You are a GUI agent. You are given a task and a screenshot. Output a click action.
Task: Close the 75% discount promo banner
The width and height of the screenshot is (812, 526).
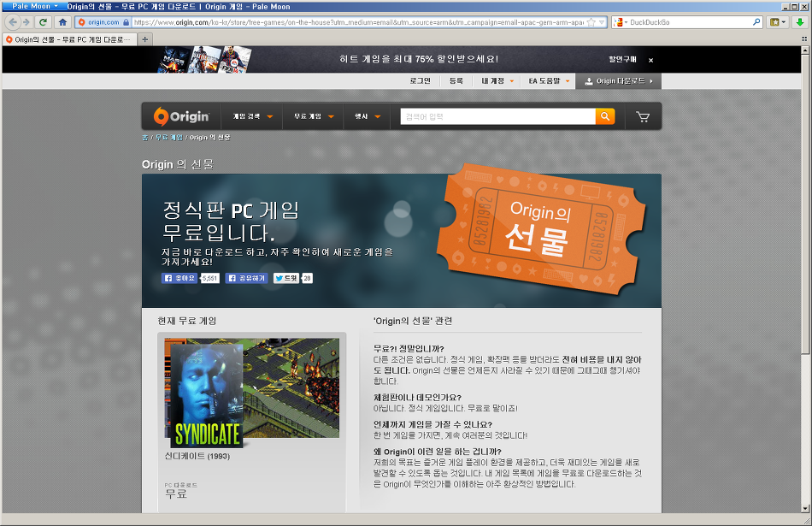[651, 60]
